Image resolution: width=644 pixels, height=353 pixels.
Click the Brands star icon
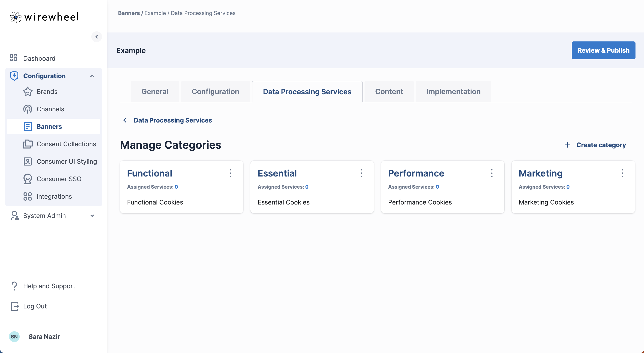point(28,92)
